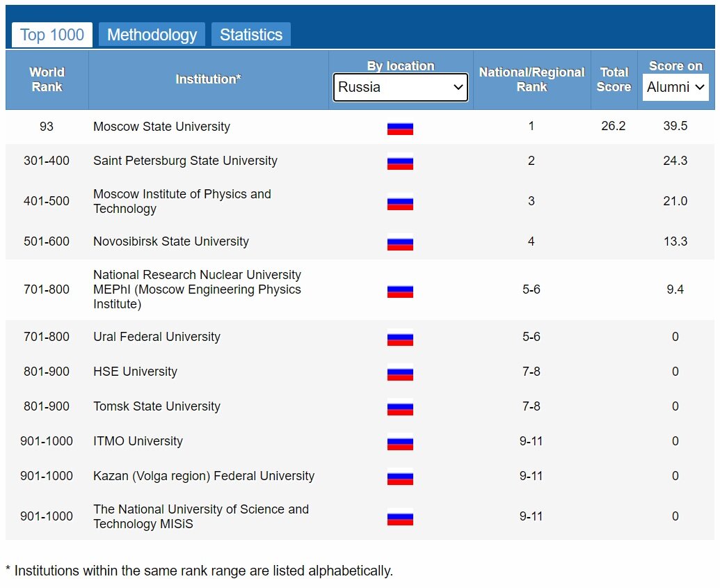Open National Research Nuclear University MEPhI
The width and height of the screenshot is (720, 588).
coord(197,289)
